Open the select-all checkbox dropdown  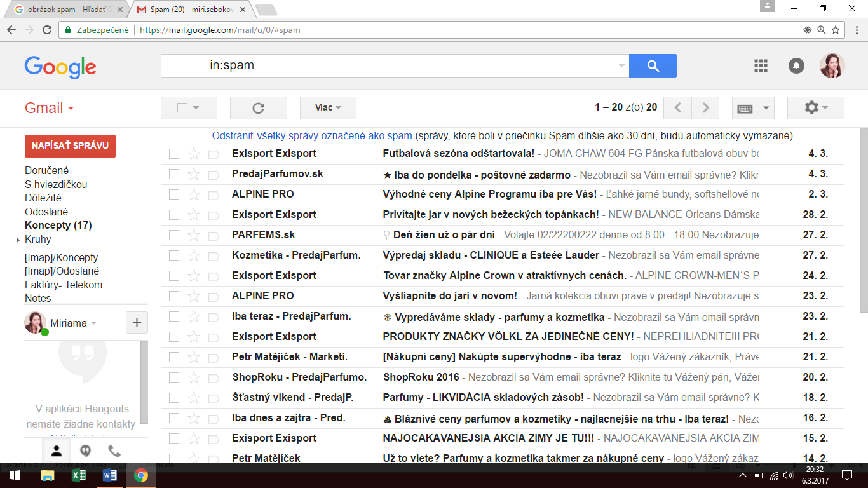coord(196,108)
